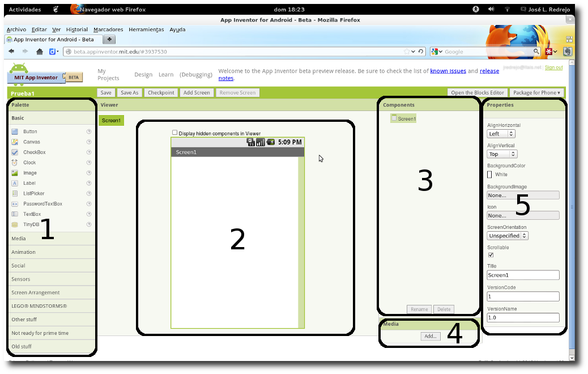Toggle the Scrollable checkbox
The image size is (588, 374).
tap(491, 255)
